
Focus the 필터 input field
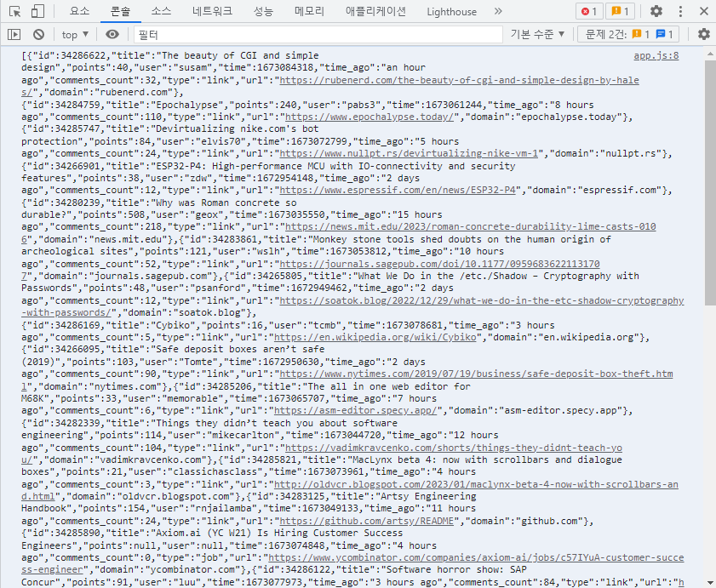[318, 34]
